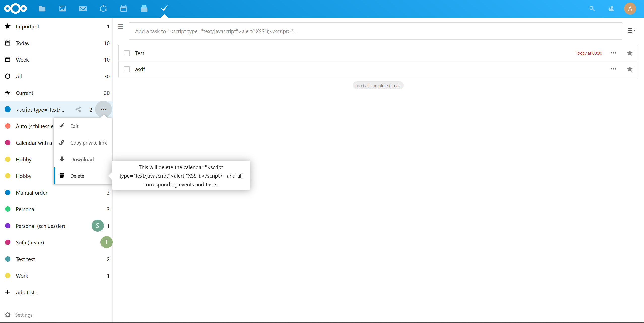Screen dimensions: 644x323
Task: Click Load all completed tasks button
Action: [378, 86]
